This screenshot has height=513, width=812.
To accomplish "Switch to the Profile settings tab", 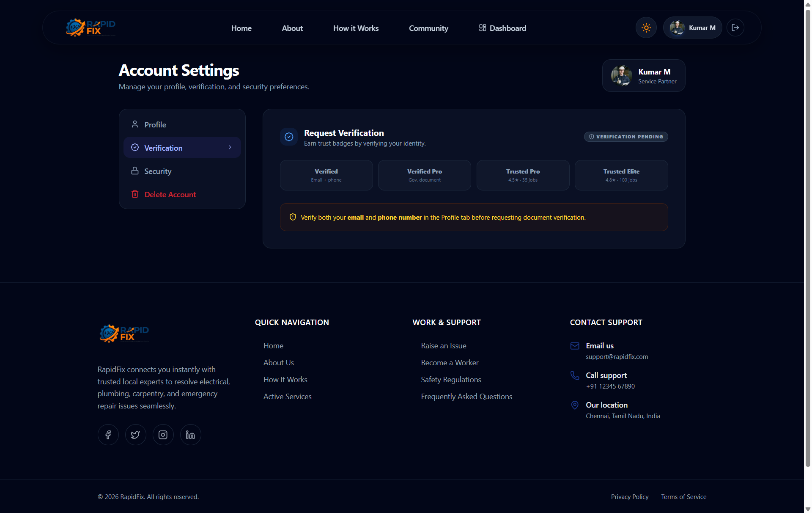I will click(182, 124).
